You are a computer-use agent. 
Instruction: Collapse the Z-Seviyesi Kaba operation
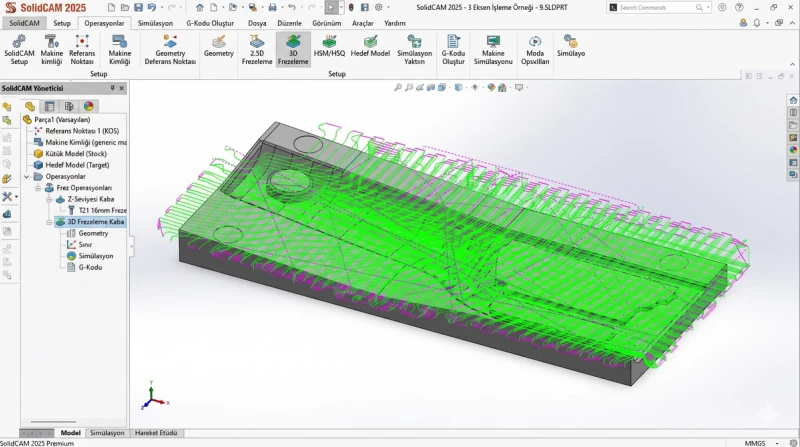tap(49, 200)
